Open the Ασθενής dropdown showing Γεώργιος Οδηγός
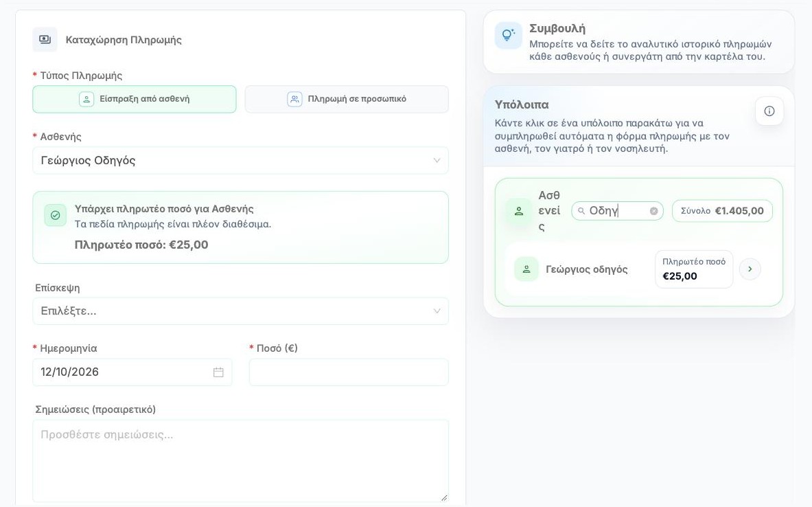The height and width of the screenshot is (507, 812). coord(240,161)
